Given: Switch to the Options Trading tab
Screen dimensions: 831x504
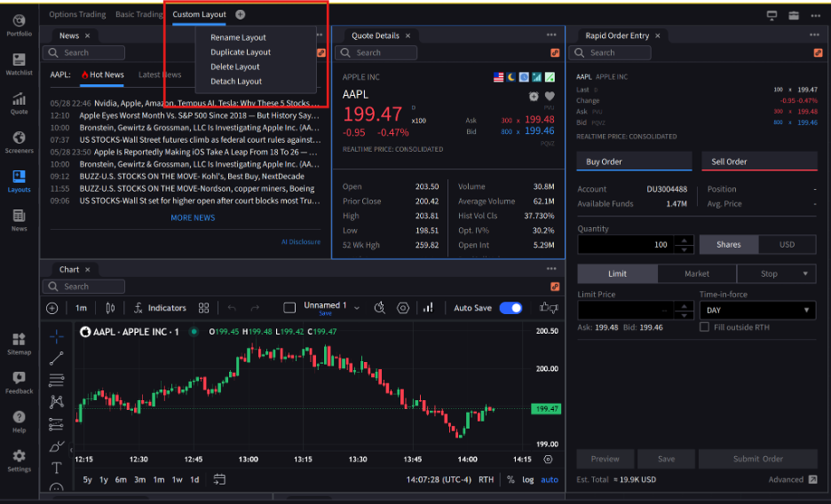Looking at the screenshot, I should click(x=77, y=14).
